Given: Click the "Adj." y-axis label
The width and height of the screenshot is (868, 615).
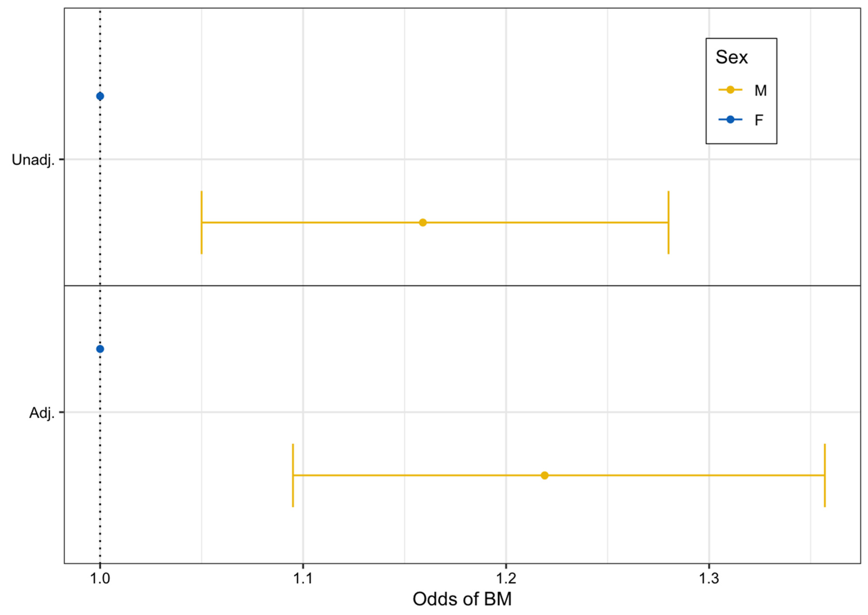Looking at the screenshot, I should [x=42, y=412].
